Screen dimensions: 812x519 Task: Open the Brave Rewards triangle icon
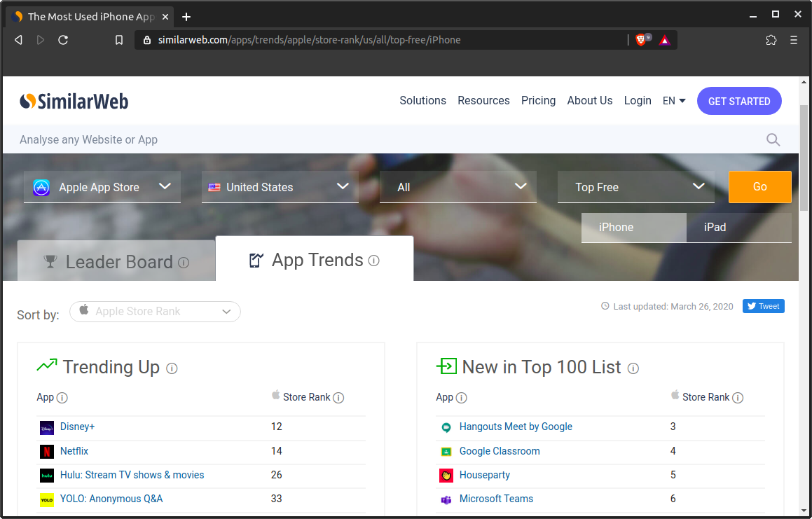664,41
